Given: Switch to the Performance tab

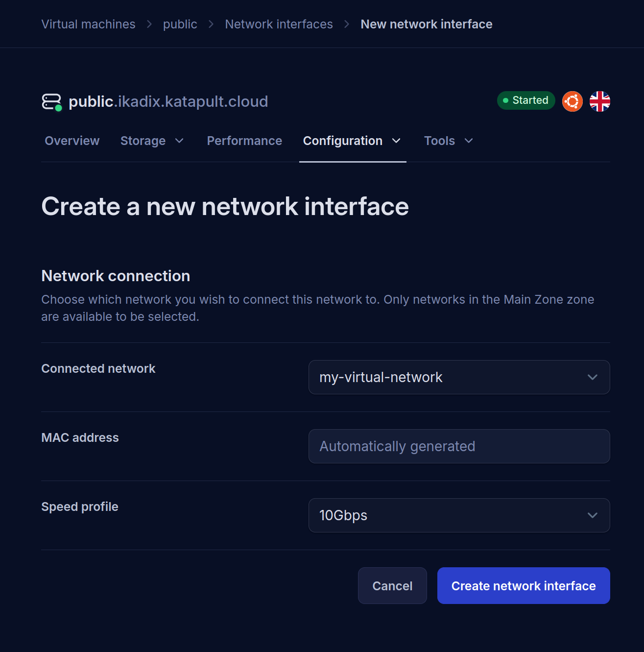Looking at the screenshot, I should [244, 141].
